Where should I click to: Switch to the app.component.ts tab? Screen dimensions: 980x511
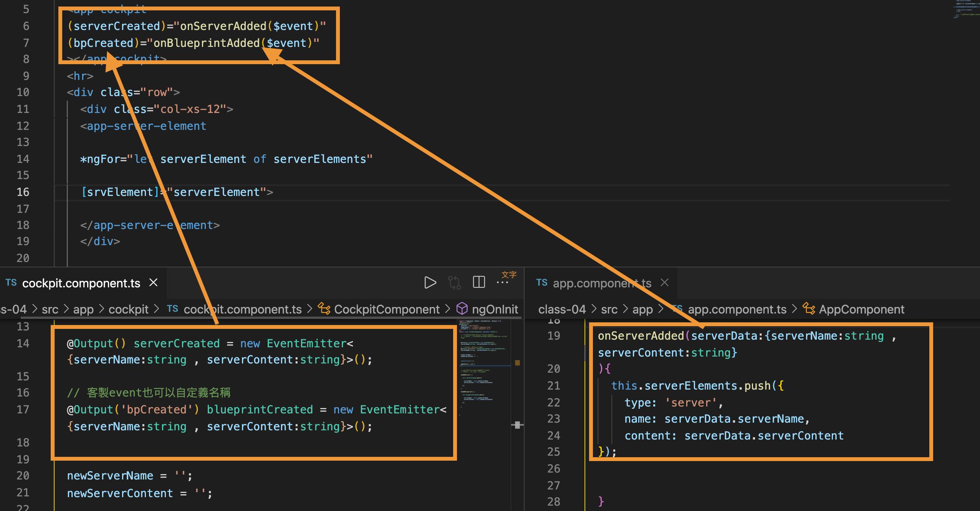tap(602, 283)
